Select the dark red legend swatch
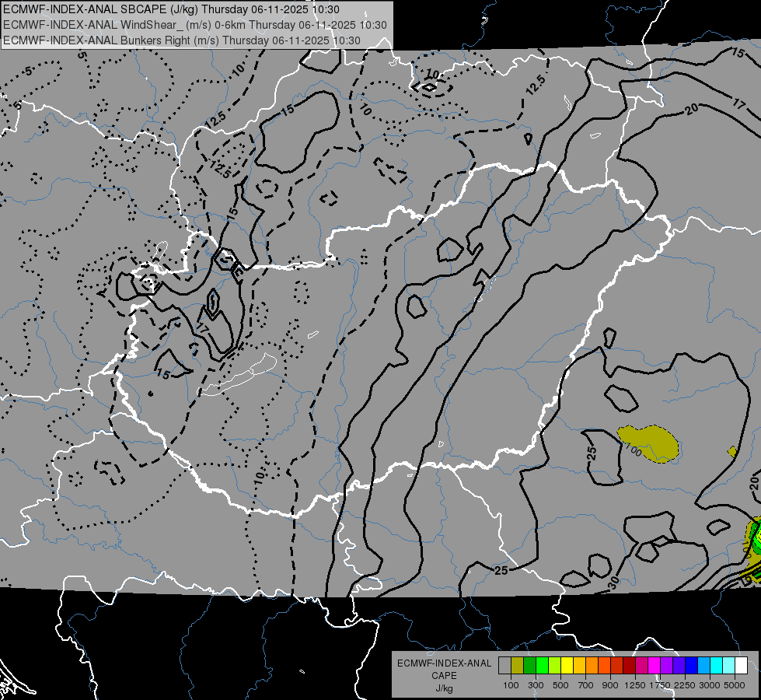761x700 pixels. [x=629, y=665]
